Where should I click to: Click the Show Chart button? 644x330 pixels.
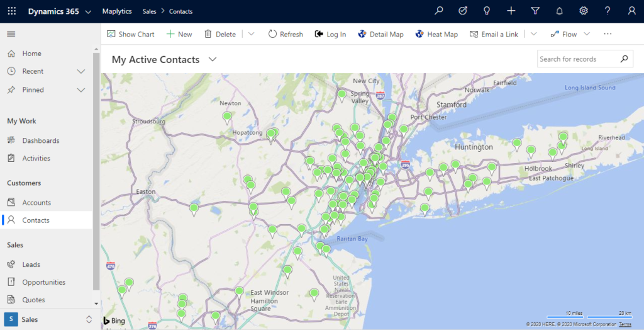[x=131, y=34]
